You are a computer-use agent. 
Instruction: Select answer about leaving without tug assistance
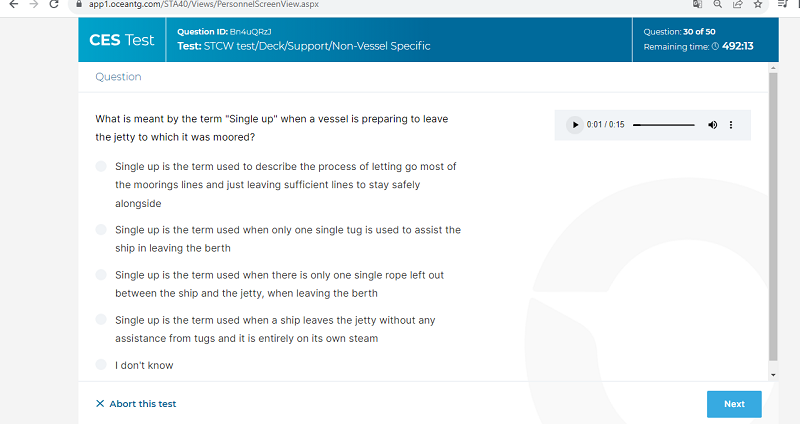pyautogui.click(x=101, y=320)
